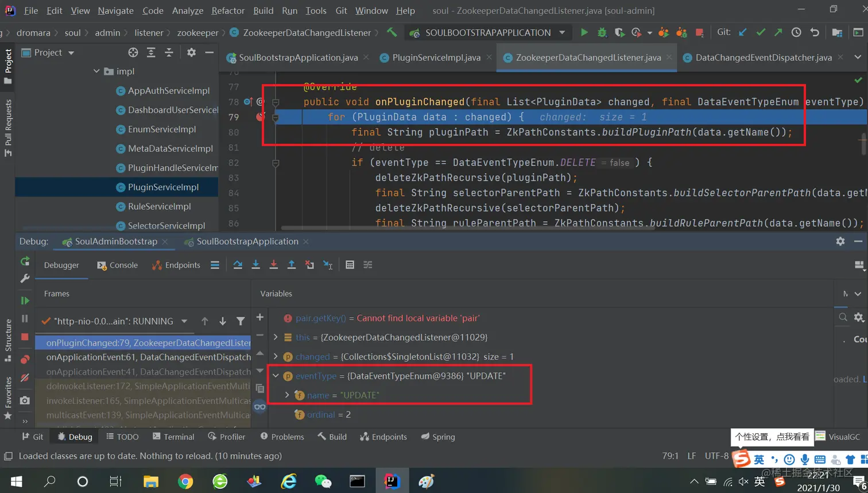The height and width of the screenshot is (493, 868).
Task: Click the zookeeper breadcrumb in navigation bar
Action: [197, 33]
